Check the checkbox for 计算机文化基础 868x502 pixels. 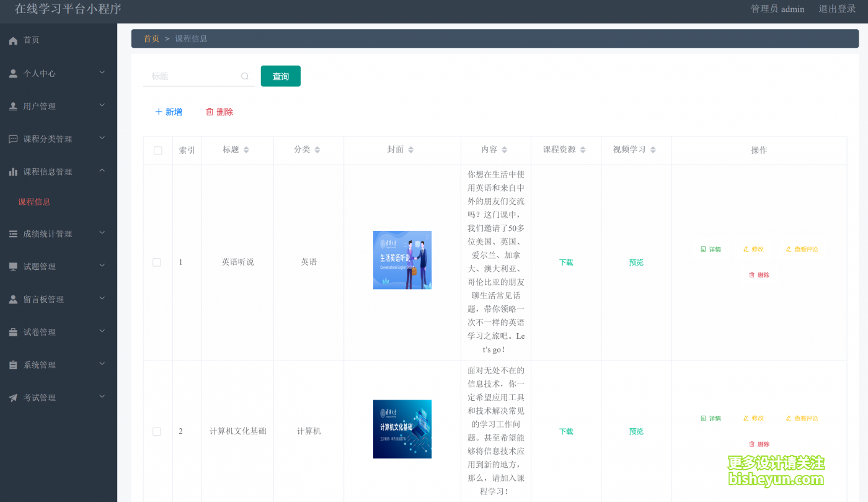(157, 431)
